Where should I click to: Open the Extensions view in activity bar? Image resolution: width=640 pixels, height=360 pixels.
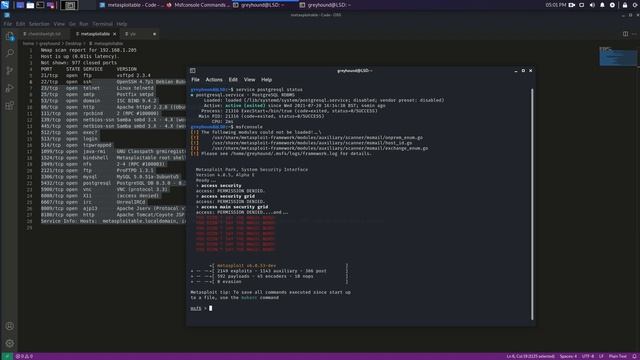pos(10,106)
